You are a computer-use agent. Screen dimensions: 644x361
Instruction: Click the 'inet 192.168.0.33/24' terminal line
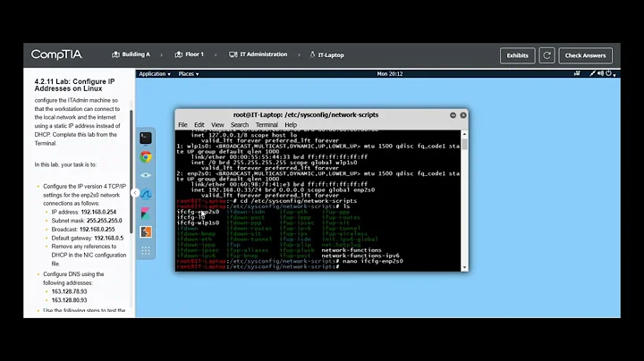click(283, 190)
